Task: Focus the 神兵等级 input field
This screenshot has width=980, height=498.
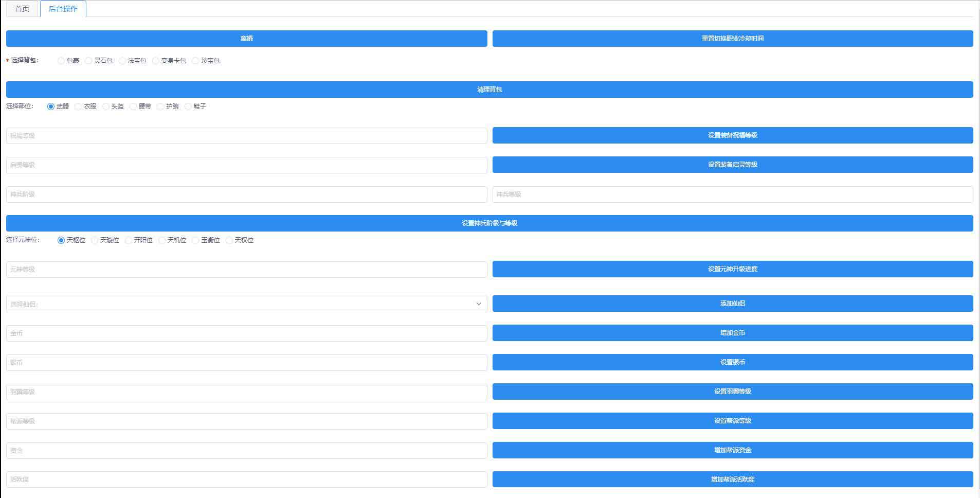Action: coord(733,194)
